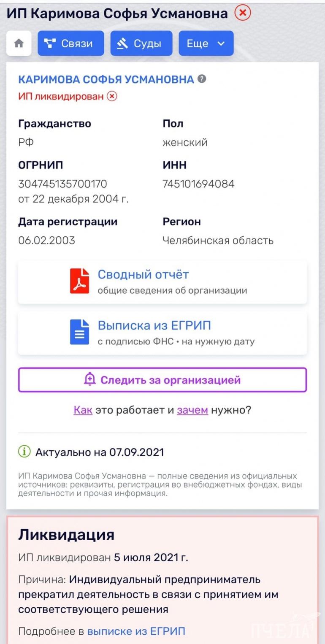Click the blue document icon for ЕГРИП

(79, 332)
